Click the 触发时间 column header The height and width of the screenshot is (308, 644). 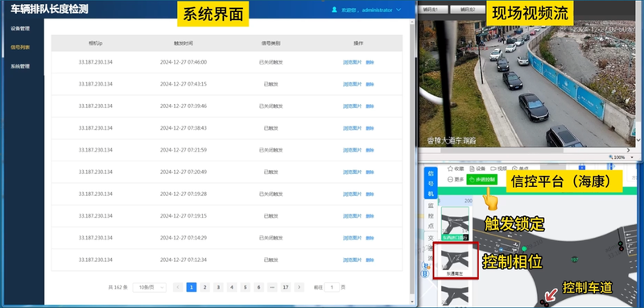[x=184, y=44]
